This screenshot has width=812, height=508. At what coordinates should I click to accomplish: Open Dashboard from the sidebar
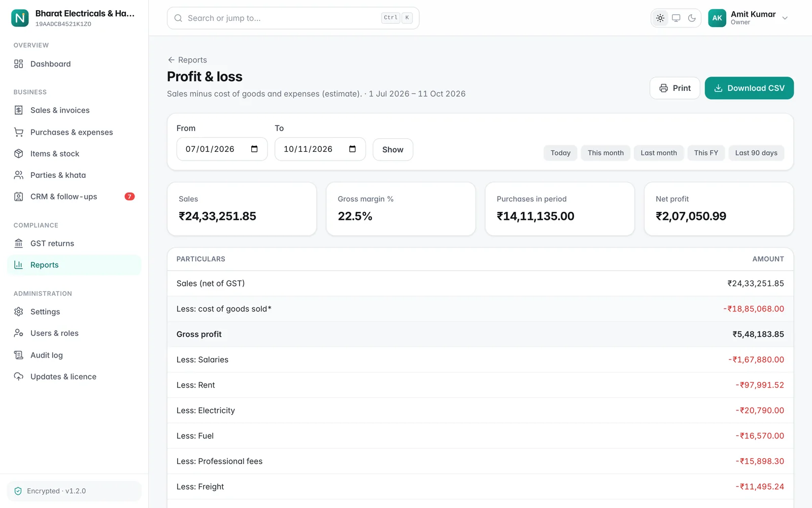[x=74, y=64]
